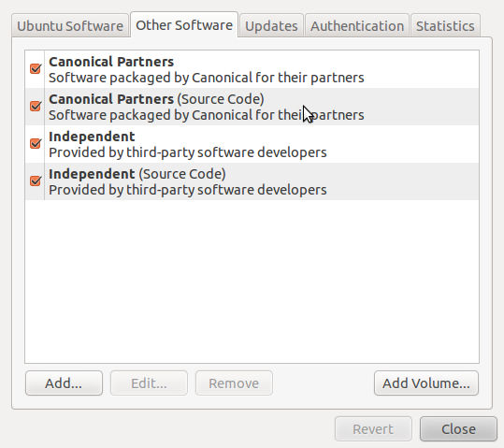
Task: Disable the Independent repository checkbox
Action: [x=36, y=143]
